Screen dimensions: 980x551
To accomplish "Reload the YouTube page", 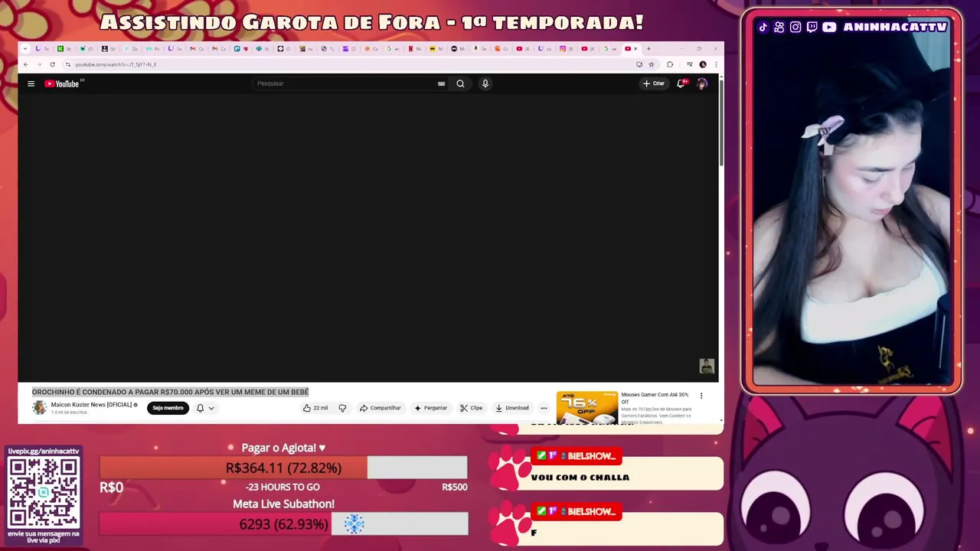I will click(52, 64).
